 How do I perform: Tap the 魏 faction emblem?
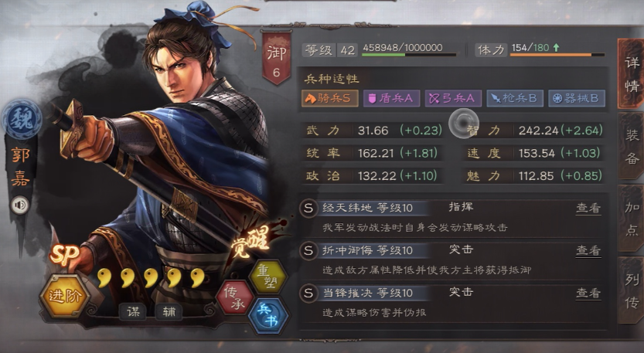[22, 120]
